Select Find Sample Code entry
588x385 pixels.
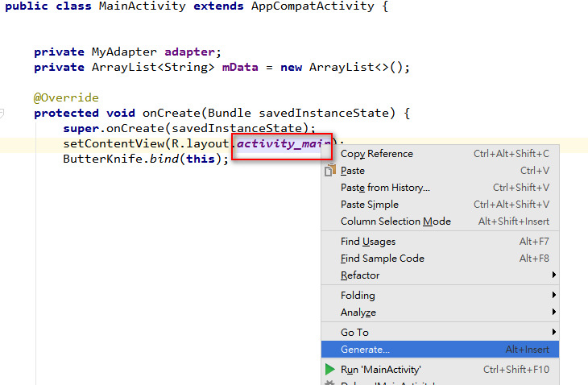441,259
